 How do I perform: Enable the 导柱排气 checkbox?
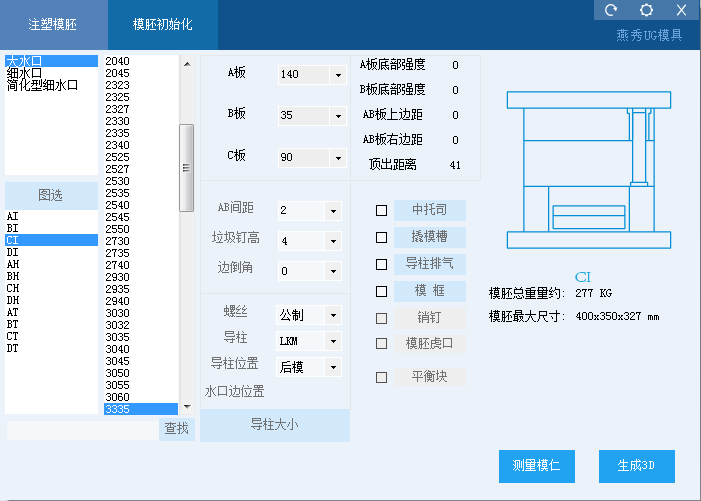point(381,265)
